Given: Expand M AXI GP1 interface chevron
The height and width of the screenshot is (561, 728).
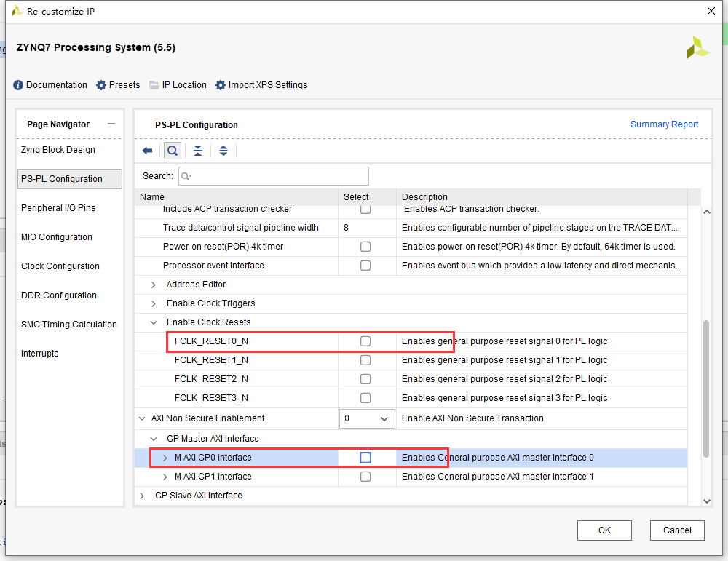Looking at the screenshot, I should click(165, 477).
